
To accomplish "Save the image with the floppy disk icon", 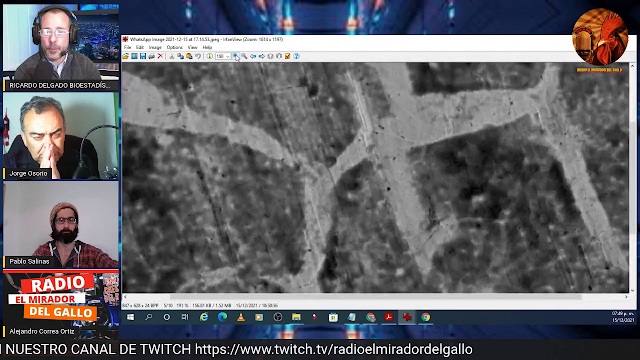I will 143,56.
